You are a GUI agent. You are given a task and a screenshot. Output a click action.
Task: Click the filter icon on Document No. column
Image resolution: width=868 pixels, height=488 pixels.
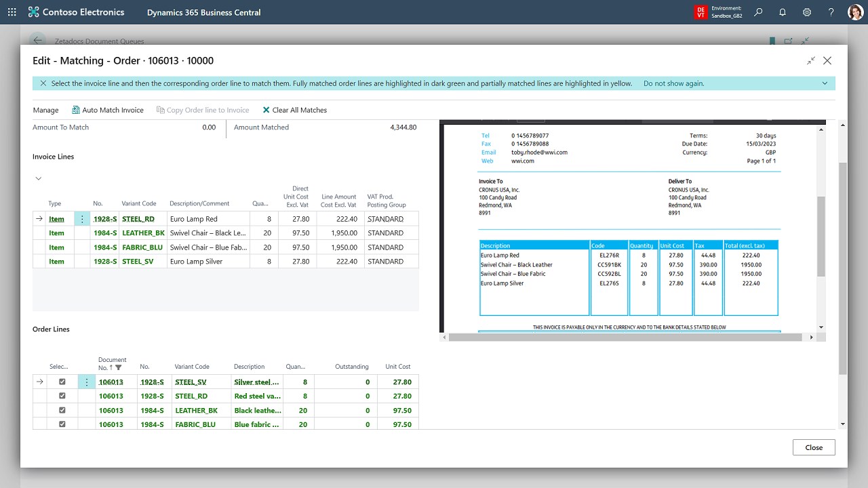[x=119, y=367]
